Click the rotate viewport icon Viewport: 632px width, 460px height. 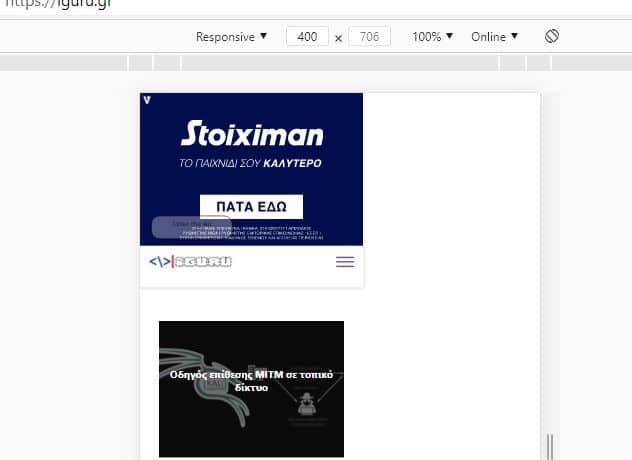tap(552, 36)
